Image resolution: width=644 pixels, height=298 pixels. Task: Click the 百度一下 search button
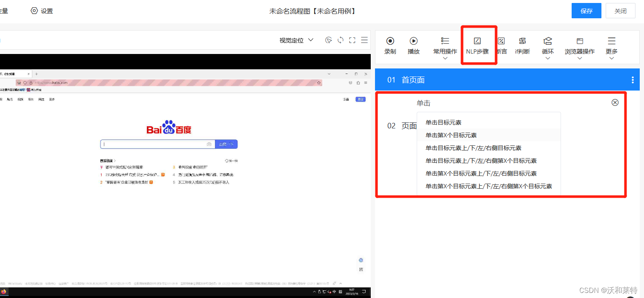226,144
